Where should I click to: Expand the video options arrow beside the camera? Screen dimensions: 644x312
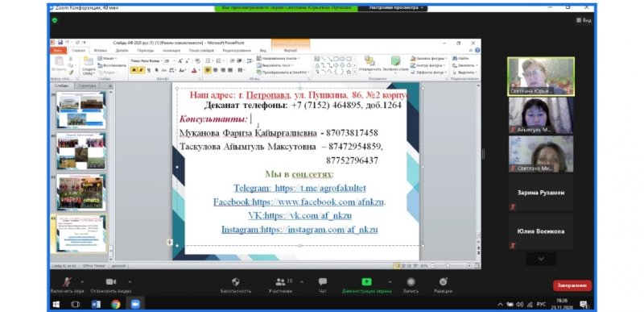pyautogui.click(x=130, y=282)
